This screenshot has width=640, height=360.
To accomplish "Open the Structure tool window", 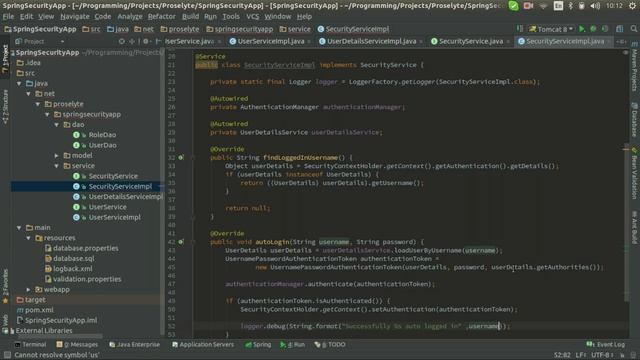I will tap(5, 107).
